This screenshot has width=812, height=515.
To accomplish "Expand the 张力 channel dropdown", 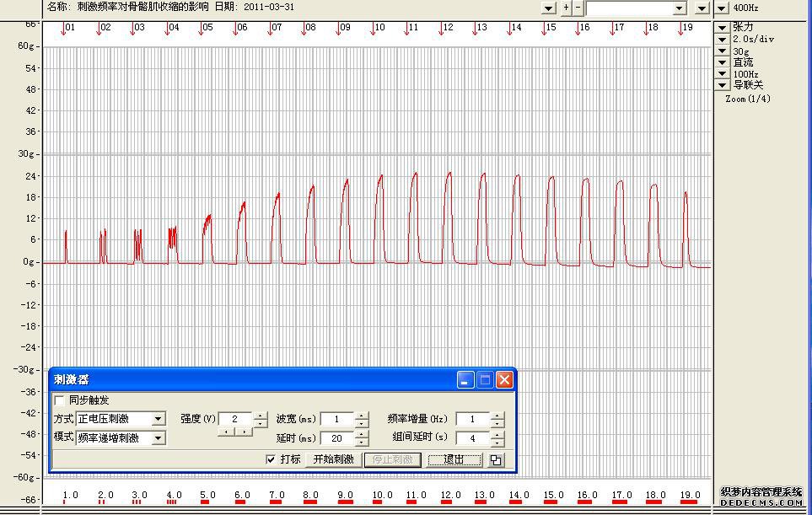I will [723, 27].
